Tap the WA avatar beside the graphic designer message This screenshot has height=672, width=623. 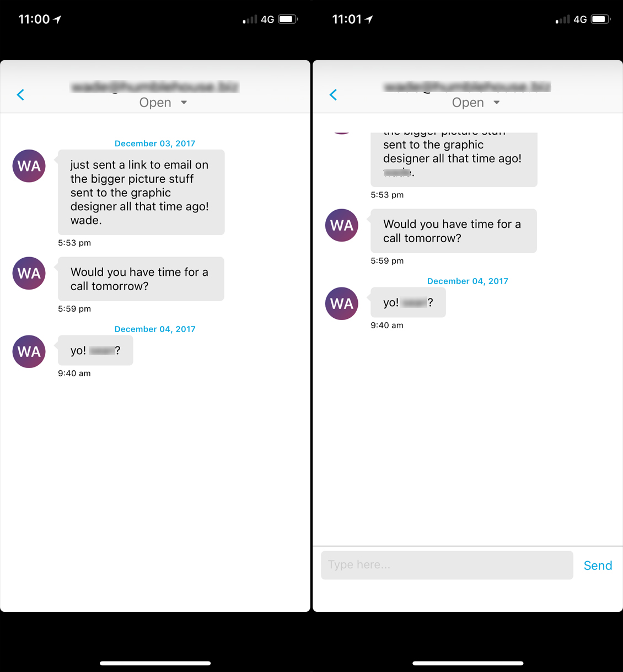coord(29,166)
